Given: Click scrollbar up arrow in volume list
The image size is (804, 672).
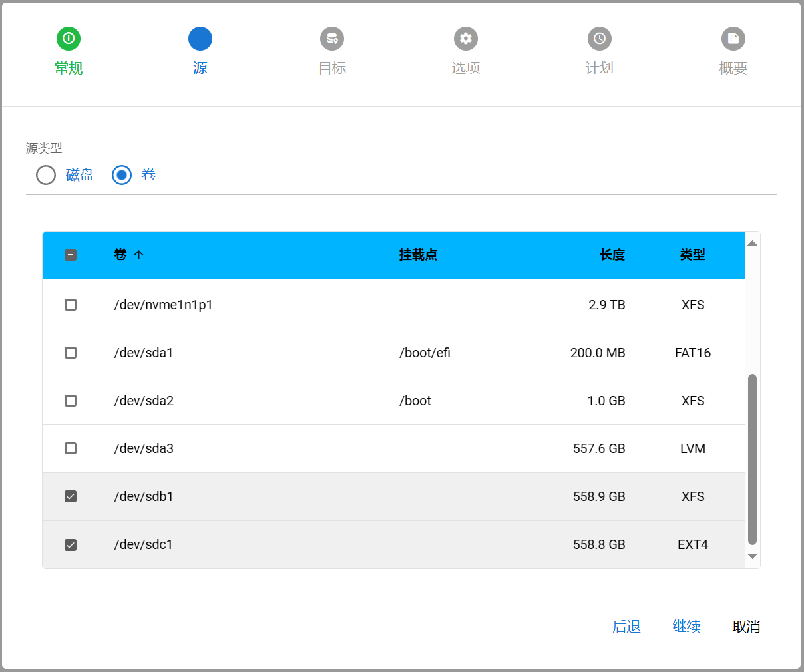Looking at the screenshot, I should coord(752,244).
